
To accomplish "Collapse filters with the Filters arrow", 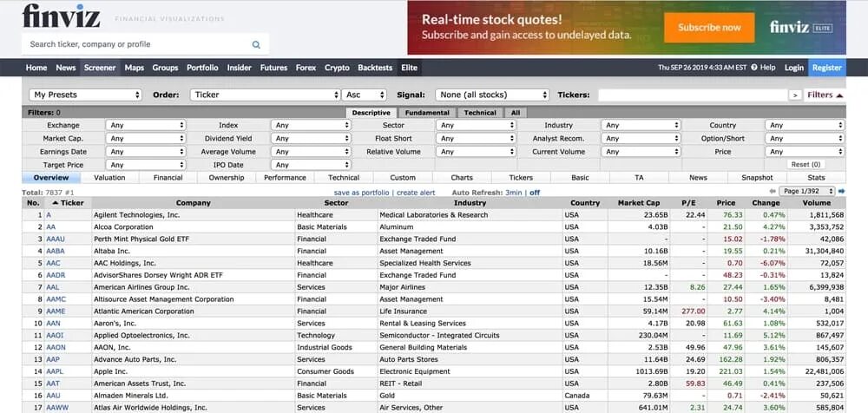I will coord(825,95).
